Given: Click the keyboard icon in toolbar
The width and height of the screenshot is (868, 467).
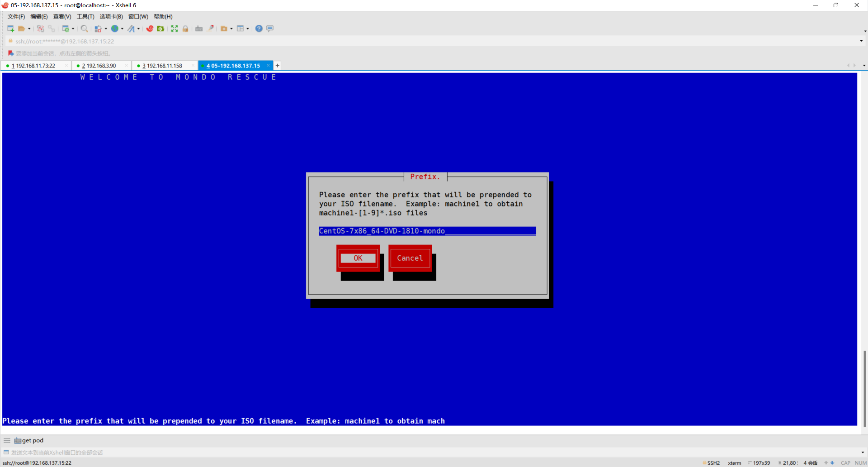Looking at the screenshot, I should click(199, 29).
